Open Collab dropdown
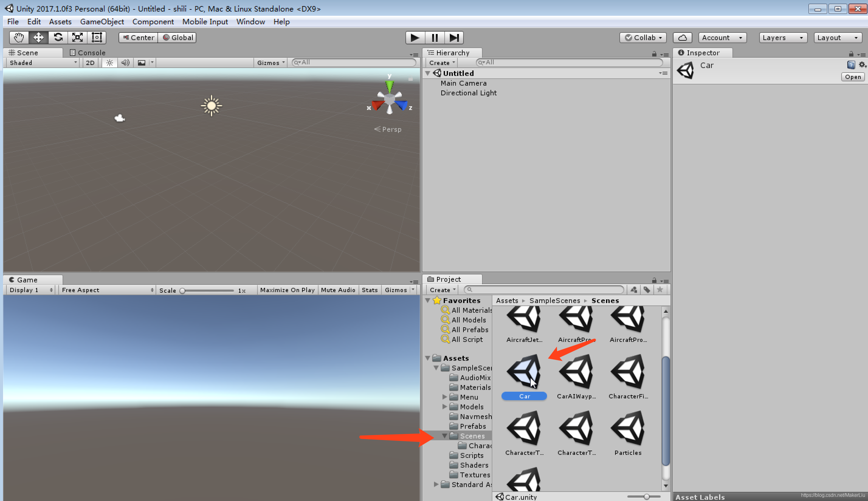The height and width of the screenshot is (501, 868). [x=643, y=38]
